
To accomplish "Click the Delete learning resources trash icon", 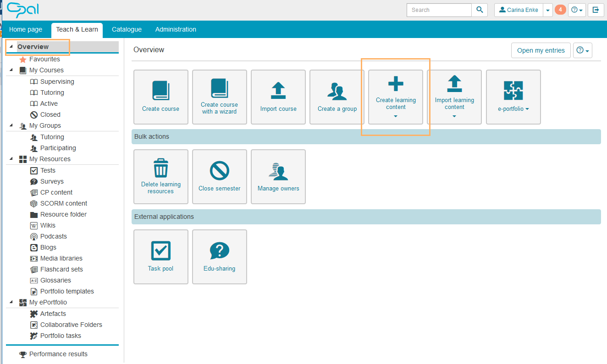I will point(160,168).
